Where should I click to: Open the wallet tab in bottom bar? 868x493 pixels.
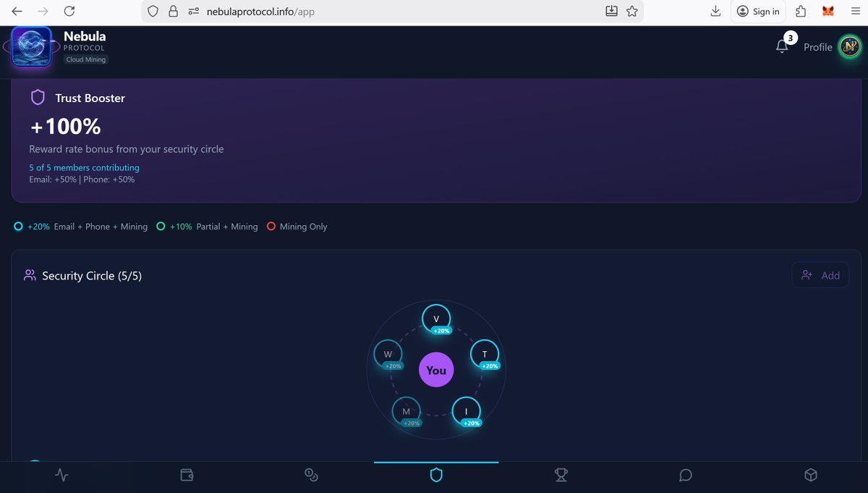coord(187,476)
